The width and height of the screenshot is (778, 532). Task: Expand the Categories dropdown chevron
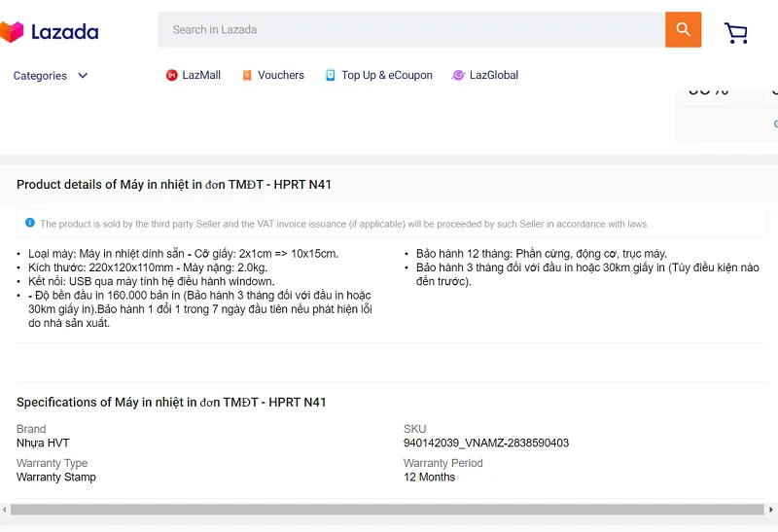click(x=83, y=76)
